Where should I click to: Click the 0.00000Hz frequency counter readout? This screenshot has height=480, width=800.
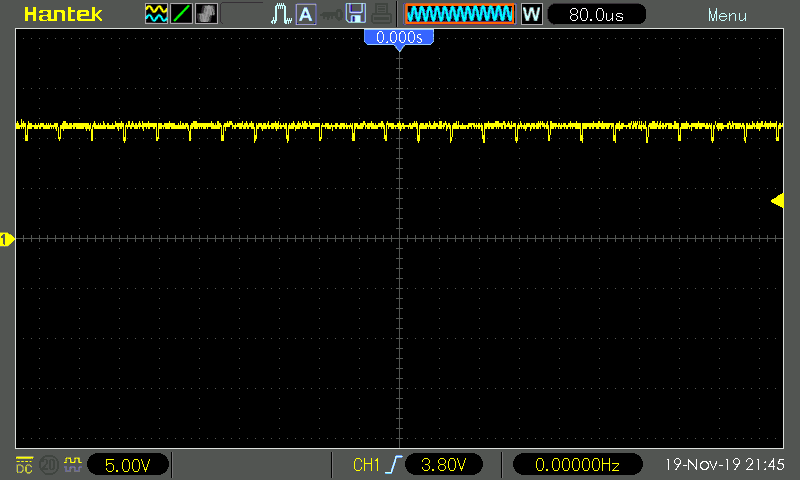(577, 465)
